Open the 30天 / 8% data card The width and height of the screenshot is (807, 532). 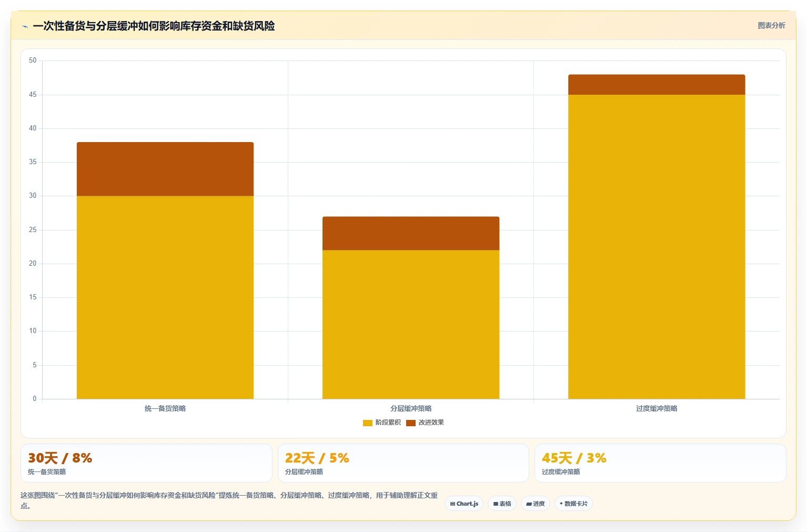[x=146, y=463]
